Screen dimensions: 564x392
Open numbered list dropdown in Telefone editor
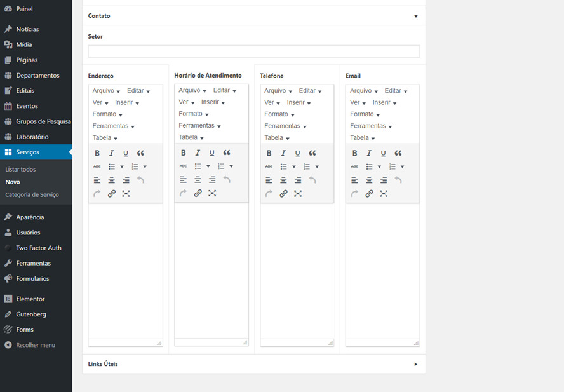[317, 167]
